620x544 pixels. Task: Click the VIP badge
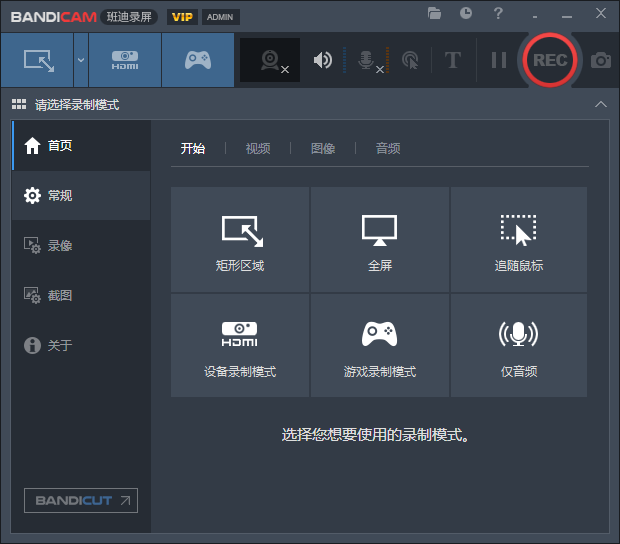(182, 17)
